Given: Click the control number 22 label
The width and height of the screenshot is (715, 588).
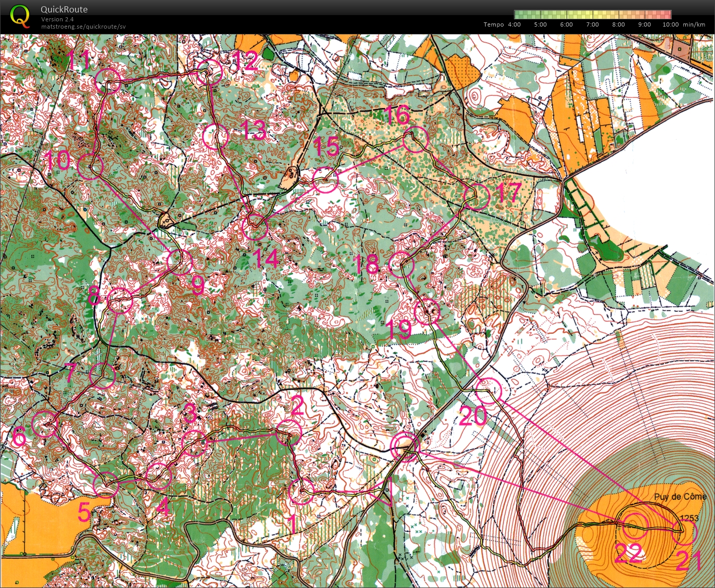Looking at the screenshot, I should coord(628,554).
